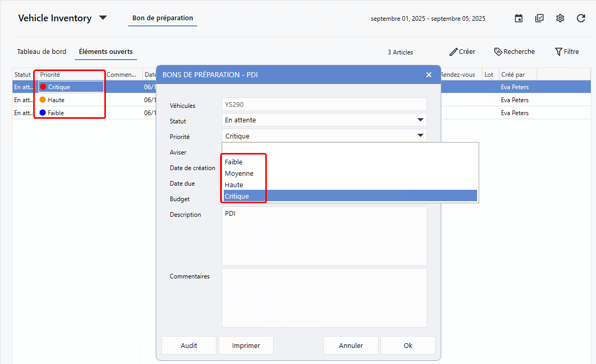Refresh the list with reload icon
The width and height of the screenshot is (596, 364).
click(x=581, y=18)
